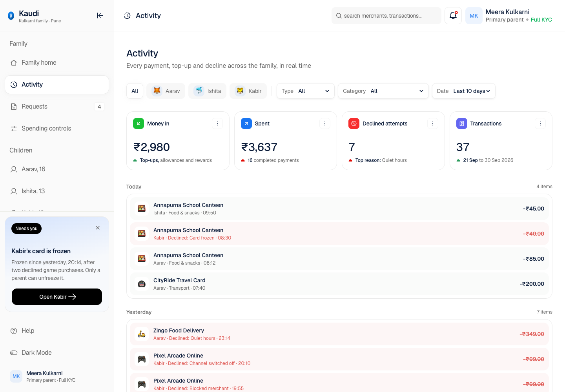The image size is (565, 392).
Task: Open the notifications bell
Action: (x=453, y=16)
